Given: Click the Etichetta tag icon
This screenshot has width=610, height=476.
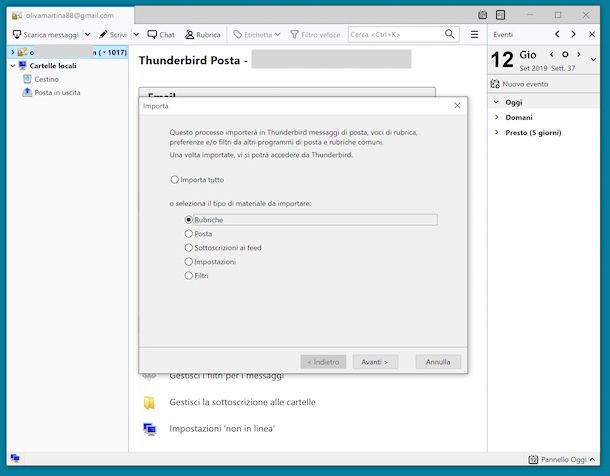Looking at the screenshot, I should point(237,35).
